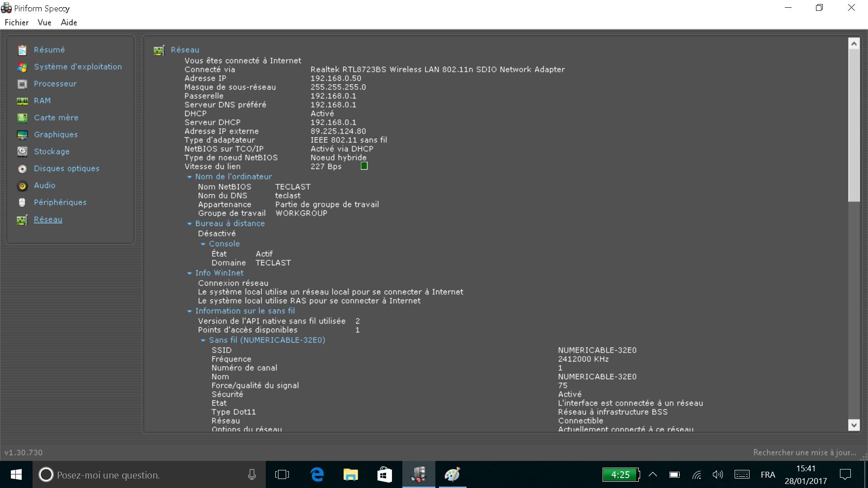This screenshot has height=488, width=868.
Task: Select the RAM memory icon
Action: [x=22, y=101]
